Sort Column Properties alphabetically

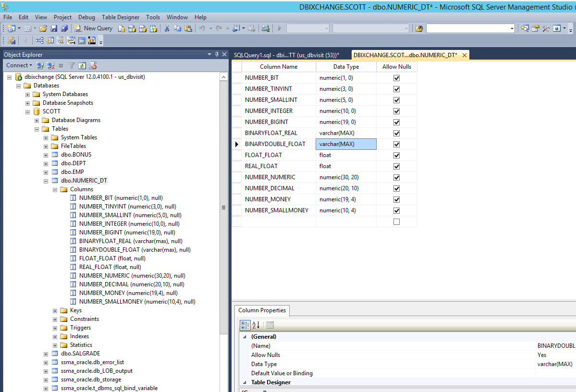coord(256,325)
